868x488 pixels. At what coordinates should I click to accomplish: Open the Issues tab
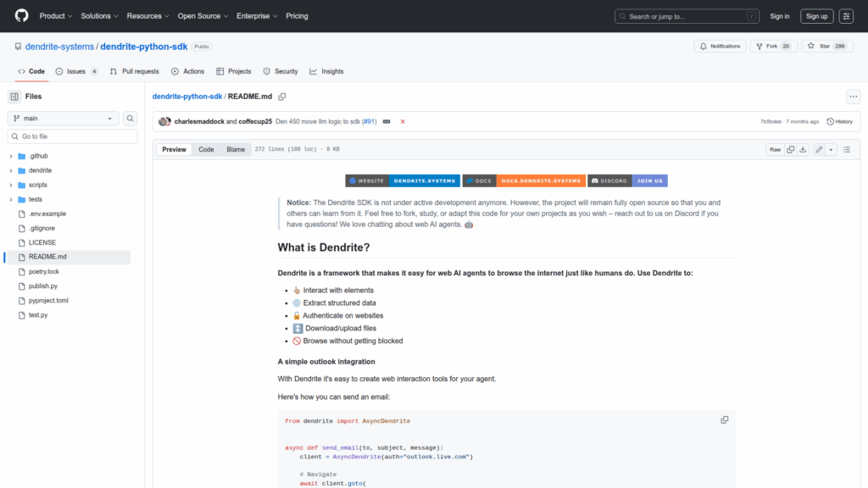76,71
